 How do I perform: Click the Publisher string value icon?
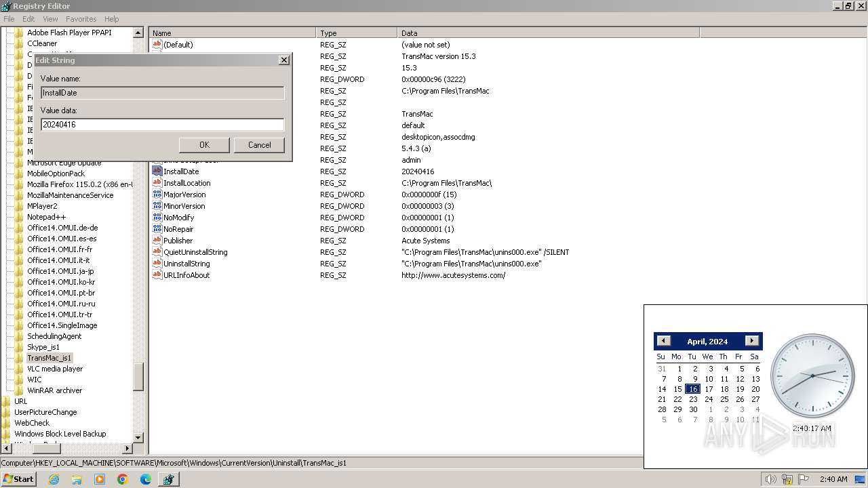[157, 241]
